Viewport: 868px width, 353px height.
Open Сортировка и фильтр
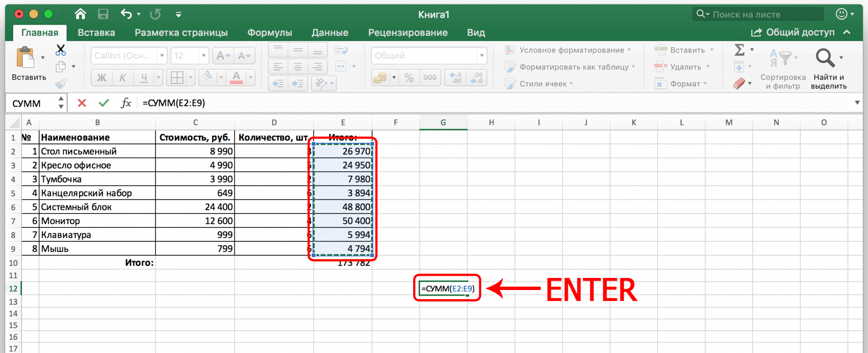coord(783,68)
